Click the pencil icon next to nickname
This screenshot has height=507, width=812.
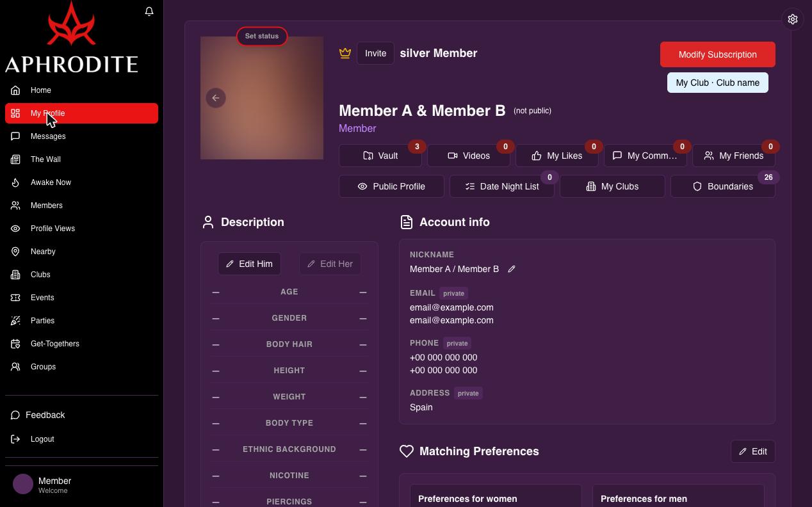click(512, 269)
